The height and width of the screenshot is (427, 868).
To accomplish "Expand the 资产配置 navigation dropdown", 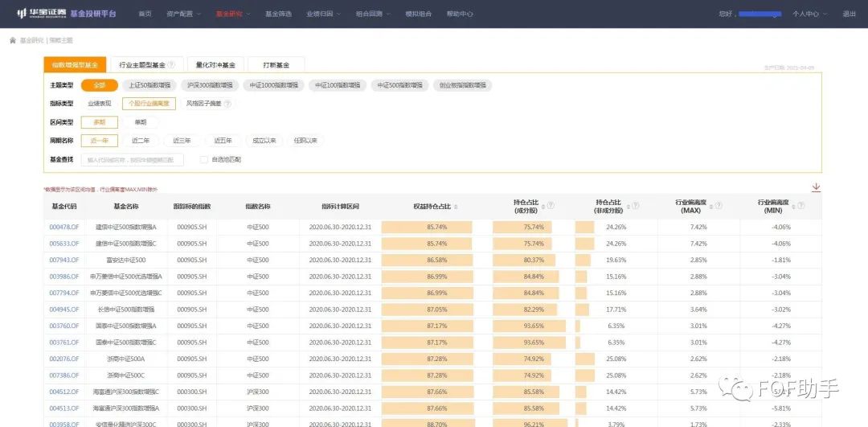I will coord(182,14).
